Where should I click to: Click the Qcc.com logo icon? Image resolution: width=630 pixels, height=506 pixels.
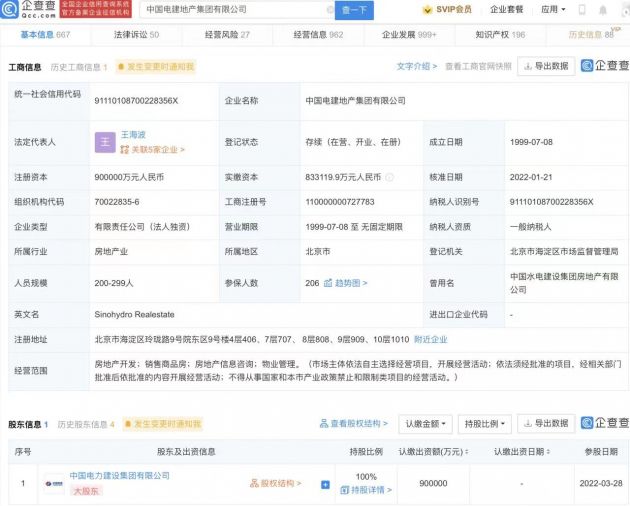click(x=9, y=9)
